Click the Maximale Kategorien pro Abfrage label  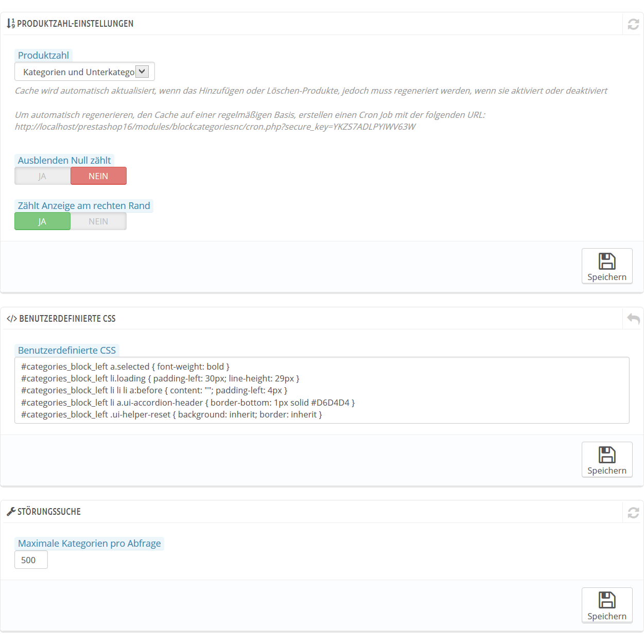click(90, 543)
